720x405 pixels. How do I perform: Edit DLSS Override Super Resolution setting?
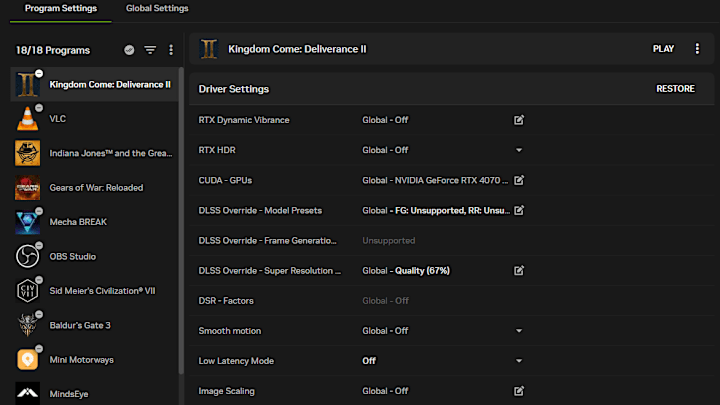tap(518, 270)
